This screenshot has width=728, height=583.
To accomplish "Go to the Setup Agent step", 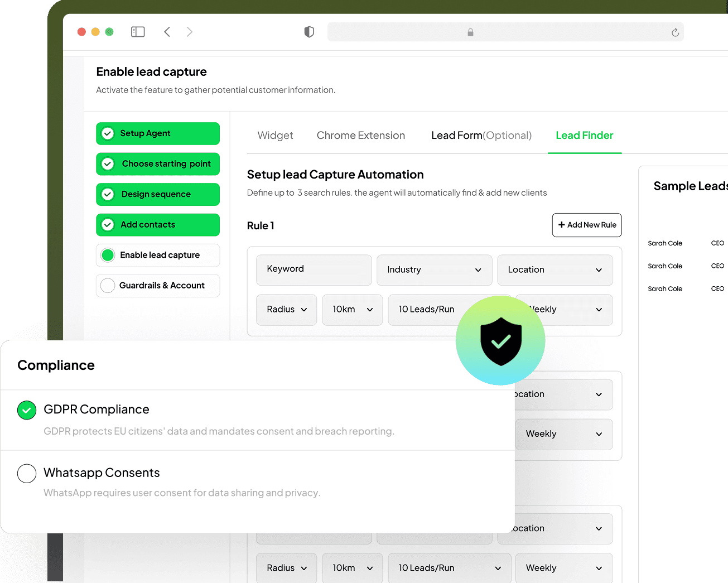I will pos(158,133).
